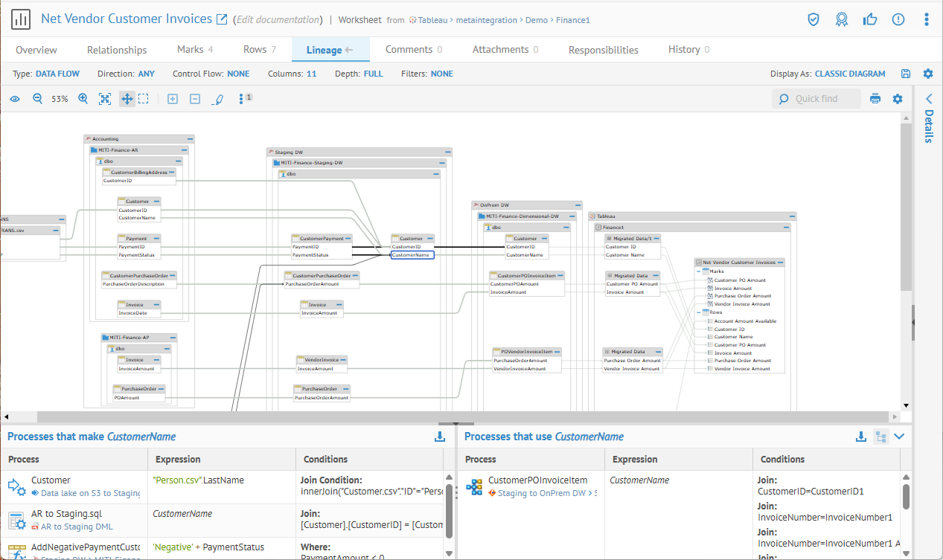The height and width of the screenshot is (560, 943).
Task: Click the DATA FLOW type link
Action: click(x=57, y=74)
